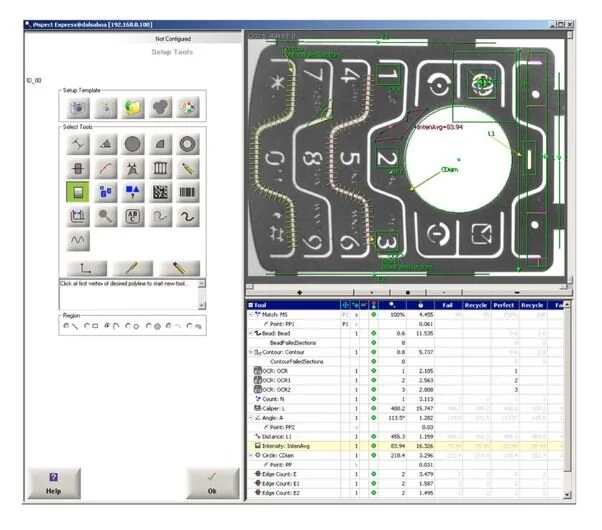Select the bold black squiggle tool icon
602x530 pixels.
coord(187,216)
